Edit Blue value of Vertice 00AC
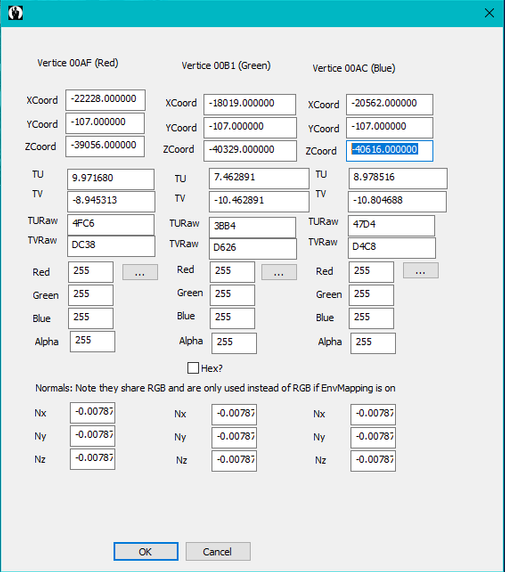Viewport: 505px width, 572px height. 371,318
